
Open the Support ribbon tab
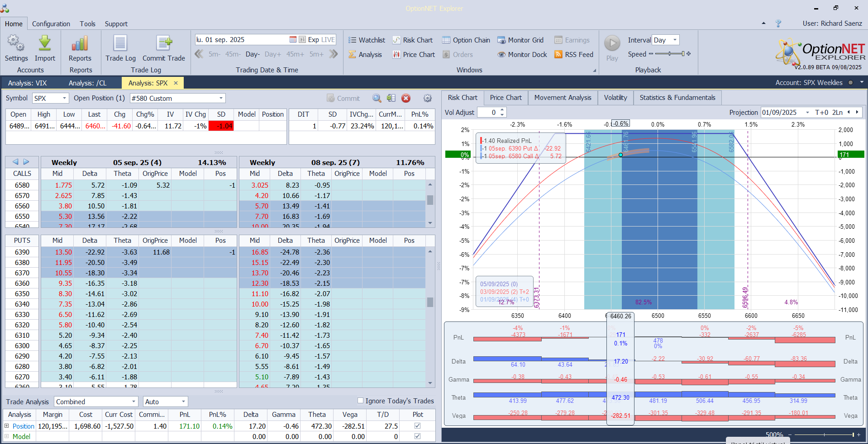116,24
